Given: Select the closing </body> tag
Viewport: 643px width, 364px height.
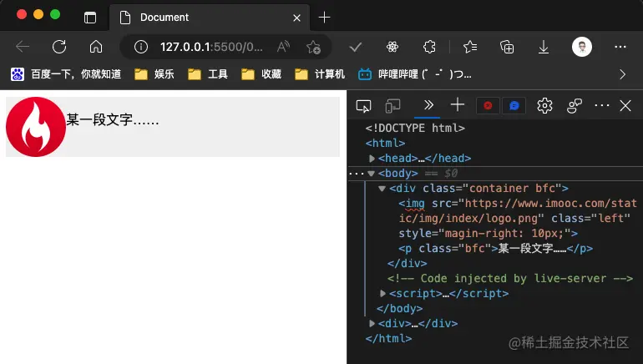Looking at the screenshot, I should point(399,308).
